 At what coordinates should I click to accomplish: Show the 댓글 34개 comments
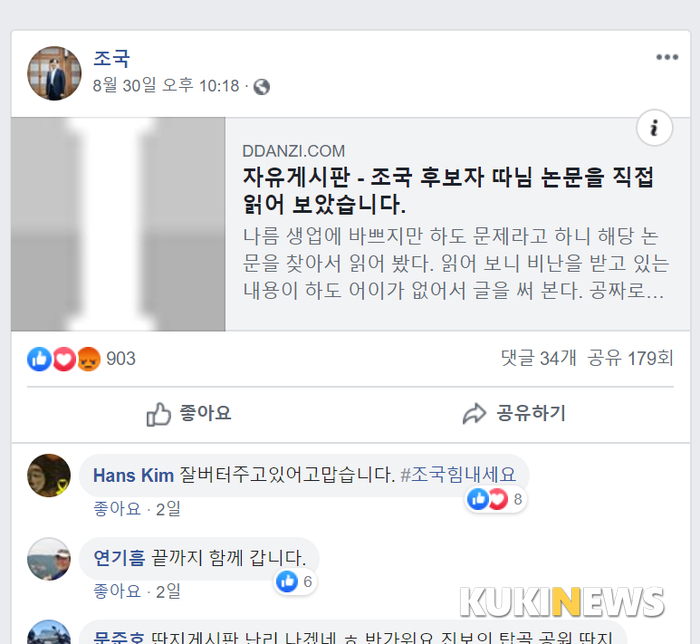pyautogui.click(x=538, y=358)
